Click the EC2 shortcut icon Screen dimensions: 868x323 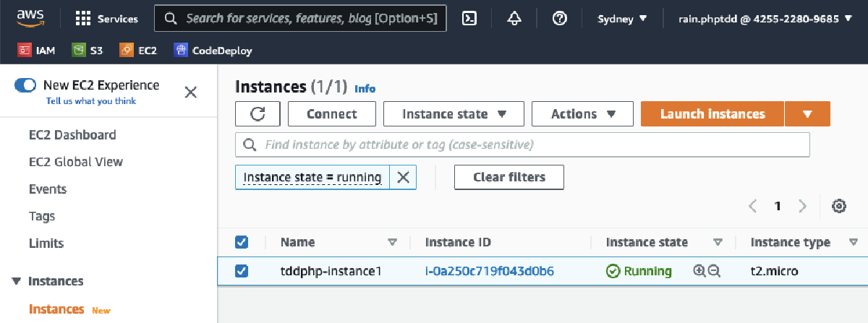tap(127, 51)
